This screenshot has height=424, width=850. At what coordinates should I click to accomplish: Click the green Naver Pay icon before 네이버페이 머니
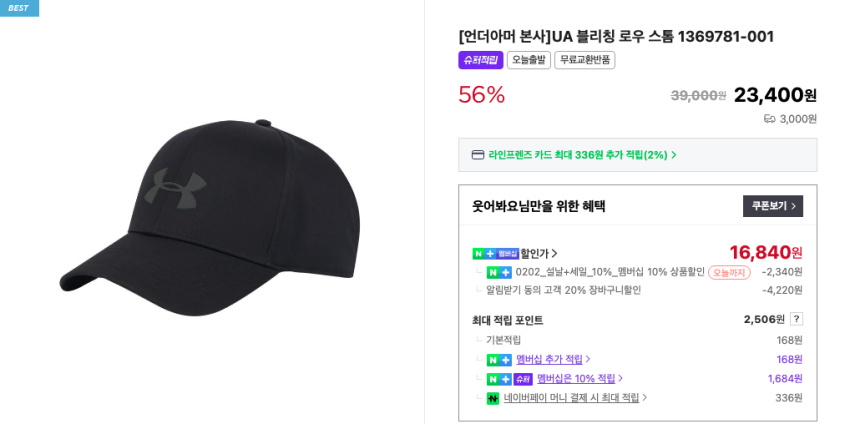492,398
